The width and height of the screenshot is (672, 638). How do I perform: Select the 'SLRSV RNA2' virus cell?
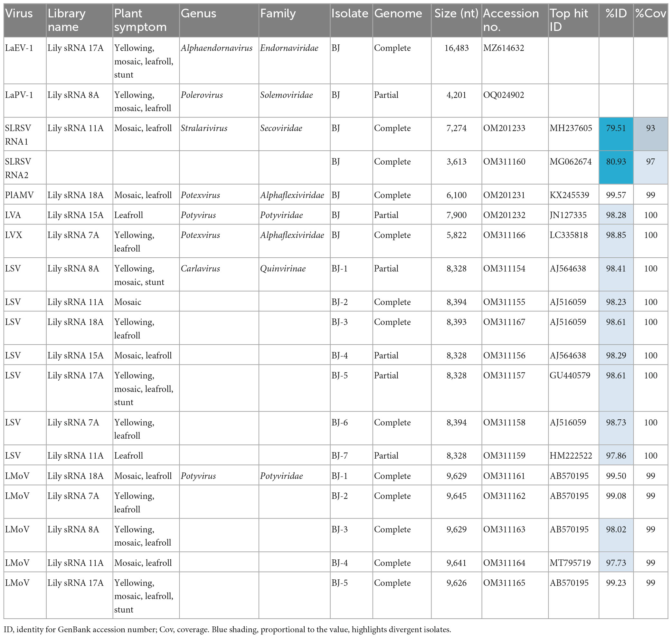pyautogui.click(x=25, y=167)
